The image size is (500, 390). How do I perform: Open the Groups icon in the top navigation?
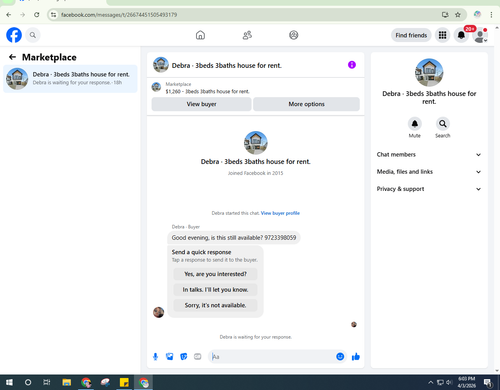294,35
